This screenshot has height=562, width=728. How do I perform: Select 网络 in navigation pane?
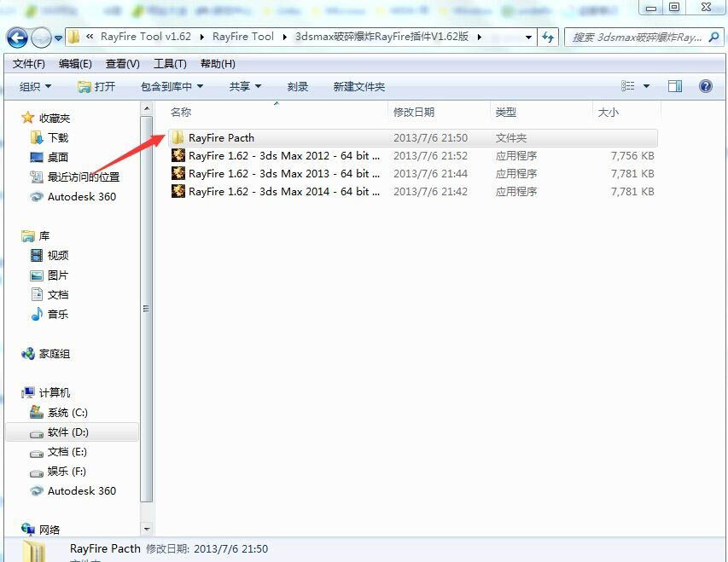pyautogui.click(x=50, y=530)
